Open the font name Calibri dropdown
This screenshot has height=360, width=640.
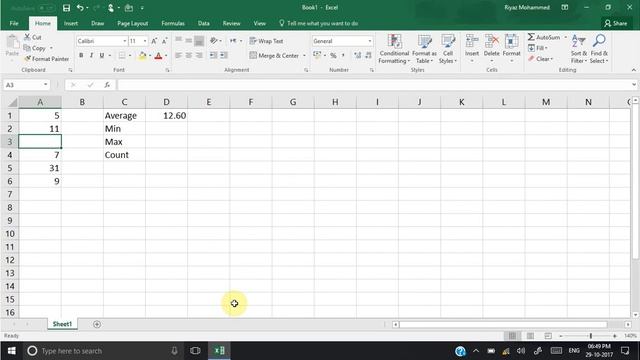click(124, 41)
